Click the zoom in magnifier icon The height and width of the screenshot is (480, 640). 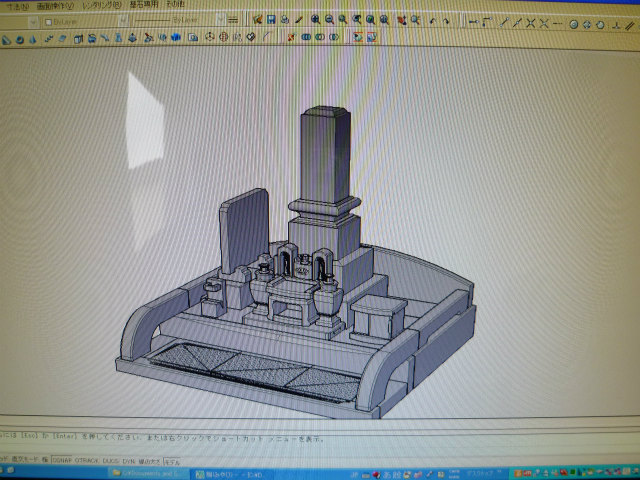coord(315,19)
